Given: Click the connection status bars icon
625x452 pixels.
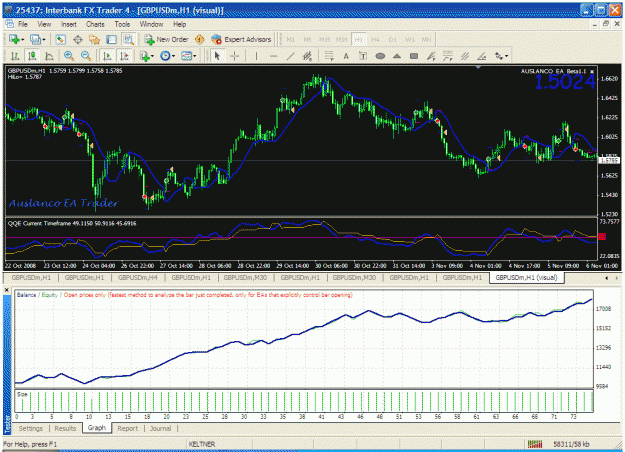Looking at the screenshot, I should click(535, 444).
